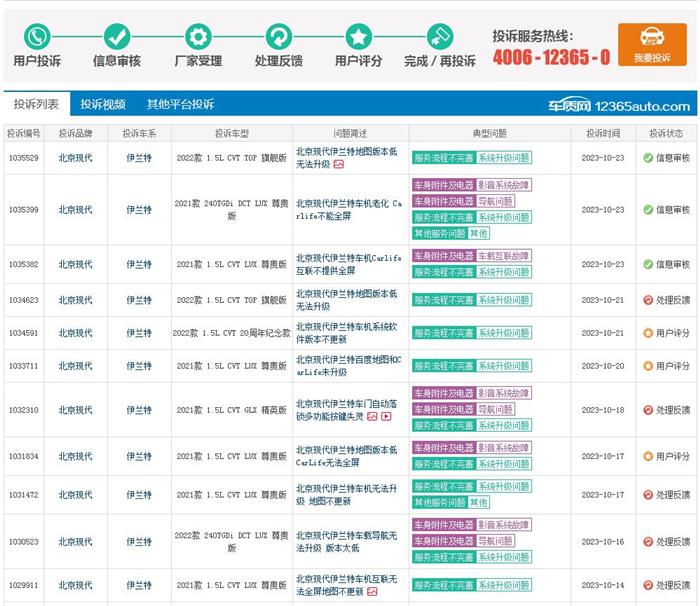Click 伊兰特 series link in row 1030523
Screen dimensions: 700x606
pyautogui.click(x=139, y=542)
